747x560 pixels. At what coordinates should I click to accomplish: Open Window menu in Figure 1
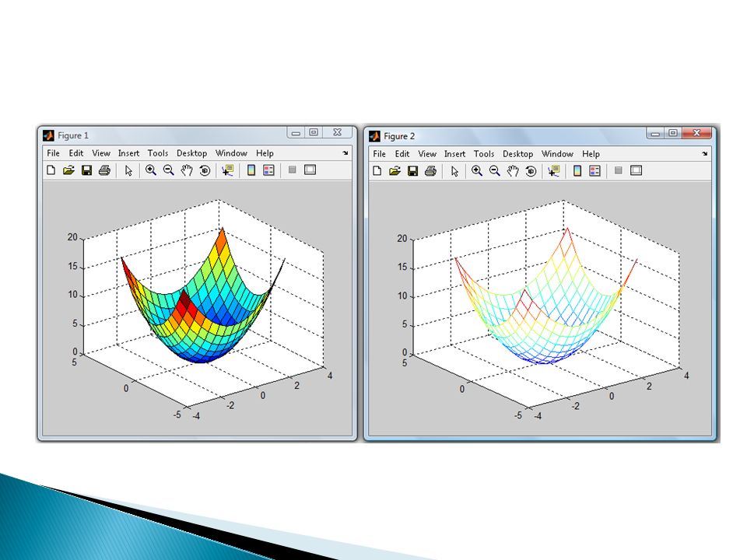coord(232,153)
